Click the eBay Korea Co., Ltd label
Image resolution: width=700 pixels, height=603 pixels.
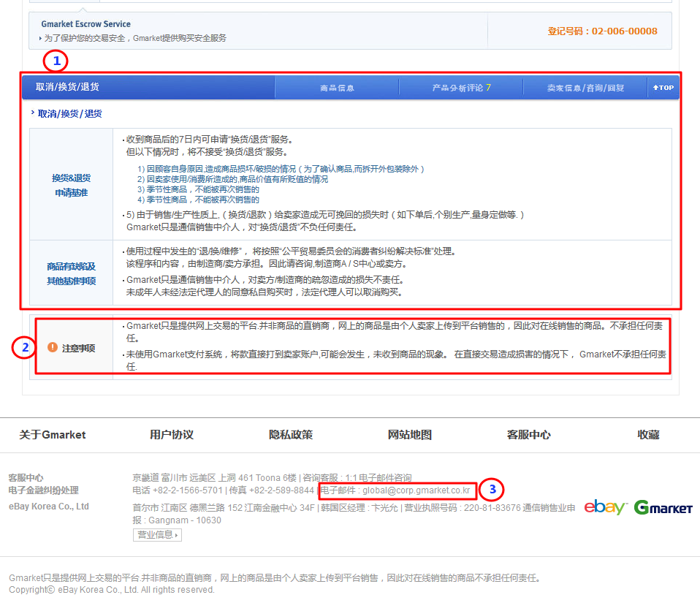[x=49, y=507]
